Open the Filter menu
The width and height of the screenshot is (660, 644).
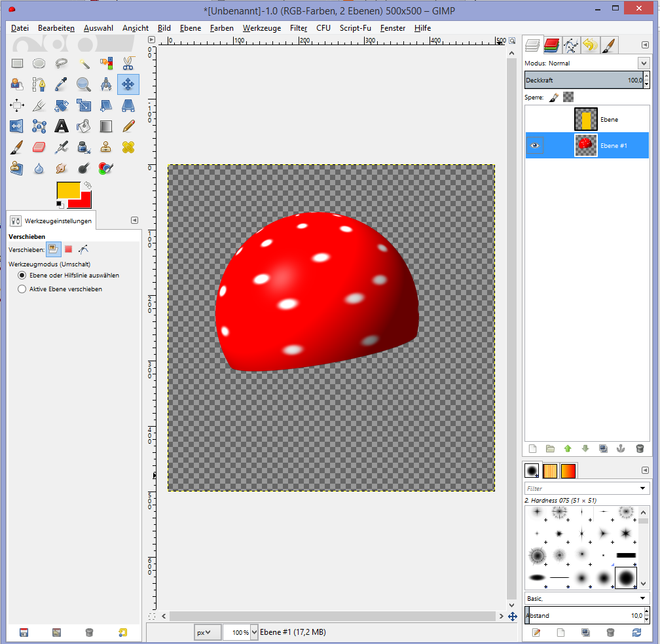pyautogui.click(x=299, y=28)
